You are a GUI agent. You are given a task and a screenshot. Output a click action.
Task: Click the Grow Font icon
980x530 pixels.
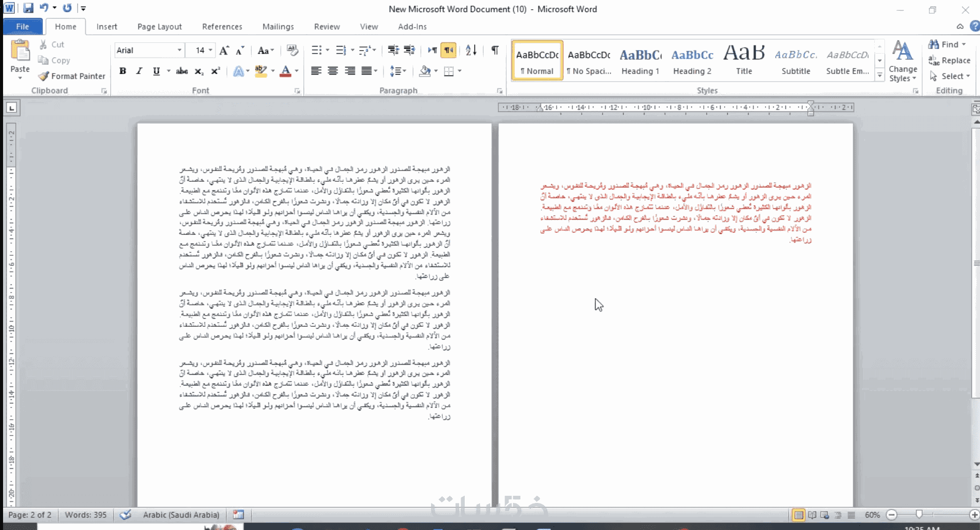coord(224,50)
